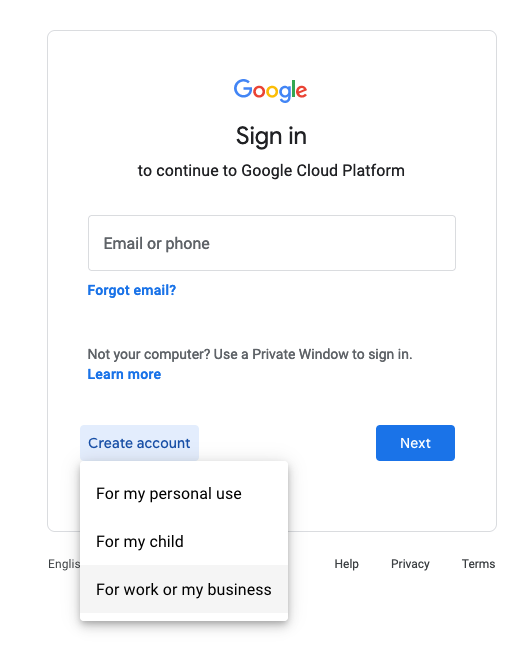Click the red letter o in Google logo
The height and width of the screenshot is (656, 518).
pyautogui.click(x=259, y=91)
